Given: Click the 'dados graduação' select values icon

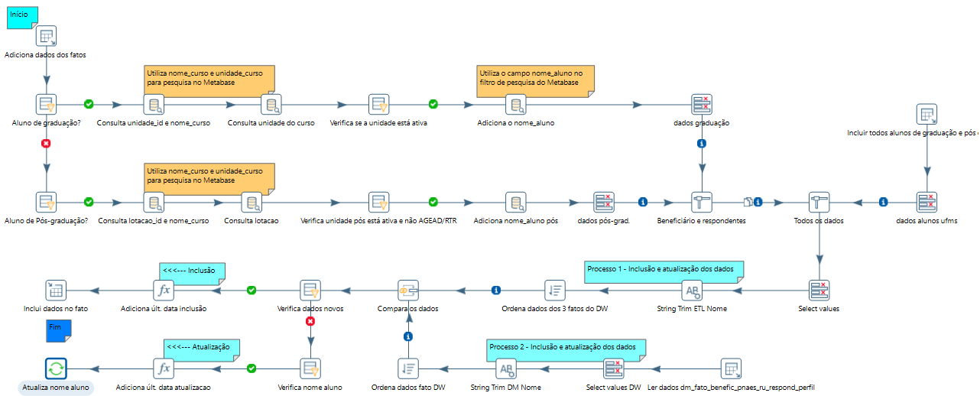Looking at the screenshot, I should (701, 105).
